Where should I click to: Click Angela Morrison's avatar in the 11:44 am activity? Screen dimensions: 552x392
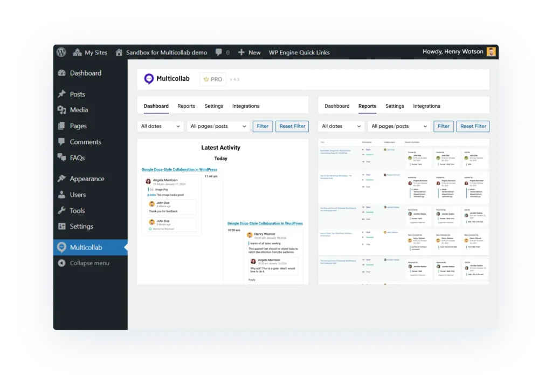click(x=148, y=181)
